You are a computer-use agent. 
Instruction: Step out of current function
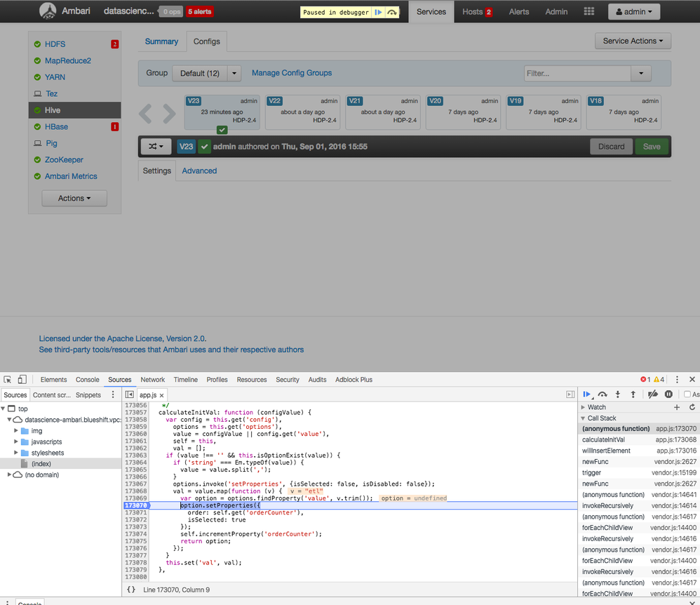(633, 394)
